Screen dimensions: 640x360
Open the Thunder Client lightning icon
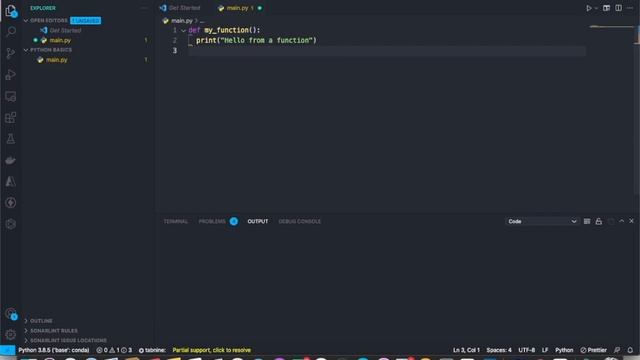coord(11,202)
